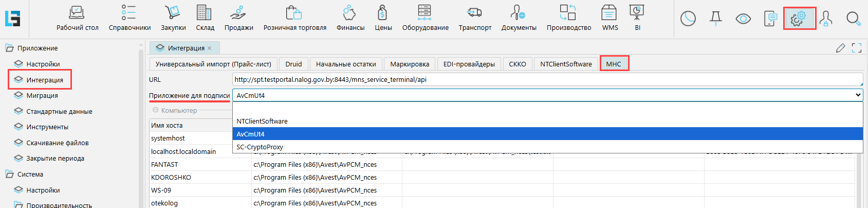Viewport: 868px width, 208px height.
Task: Collapse the Компьютер group section
Action: pyautogui.click(x=155, y=110)
